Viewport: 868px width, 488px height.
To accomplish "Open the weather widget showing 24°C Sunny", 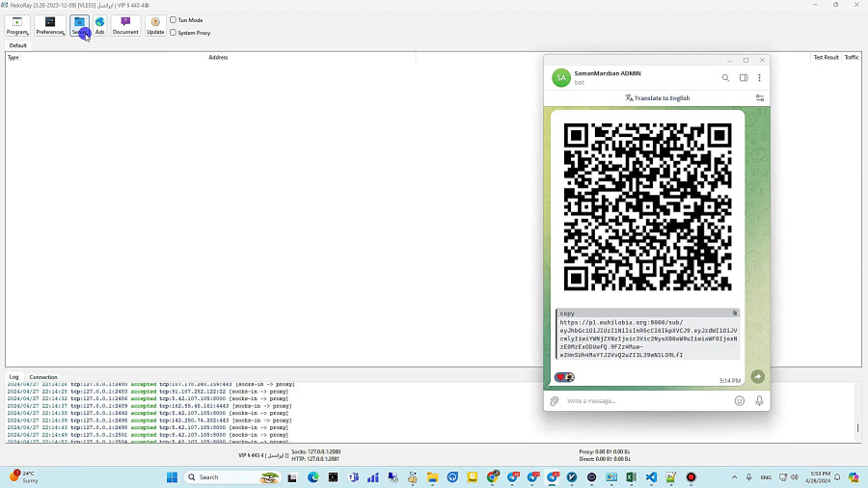I will coord(23,477).
